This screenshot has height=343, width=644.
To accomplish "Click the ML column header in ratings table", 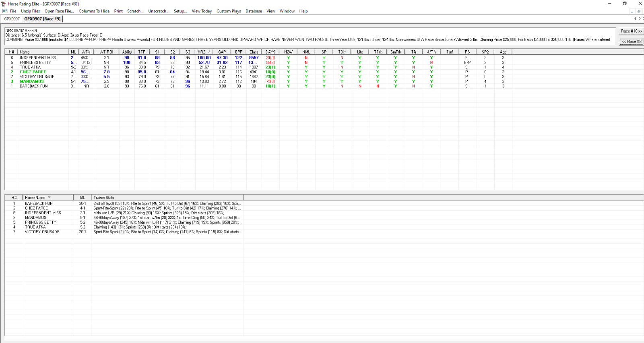I will pyautogui.click(x=73, y=52).
